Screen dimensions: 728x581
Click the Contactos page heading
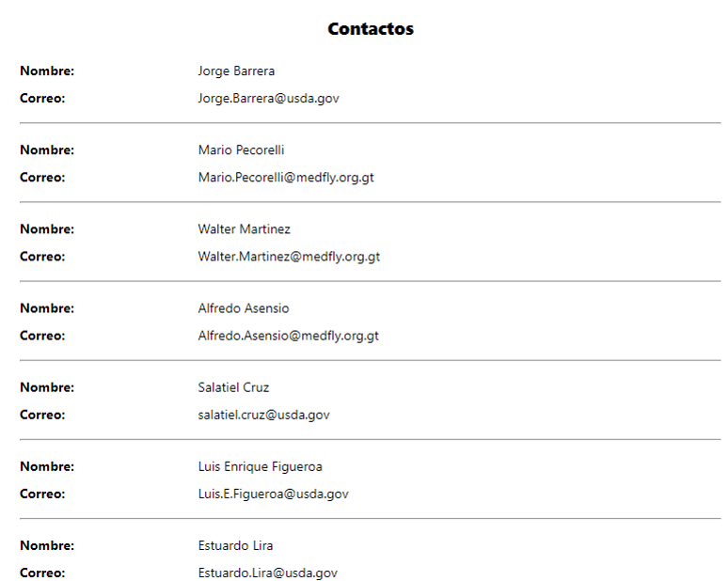[x=370, y=29]
